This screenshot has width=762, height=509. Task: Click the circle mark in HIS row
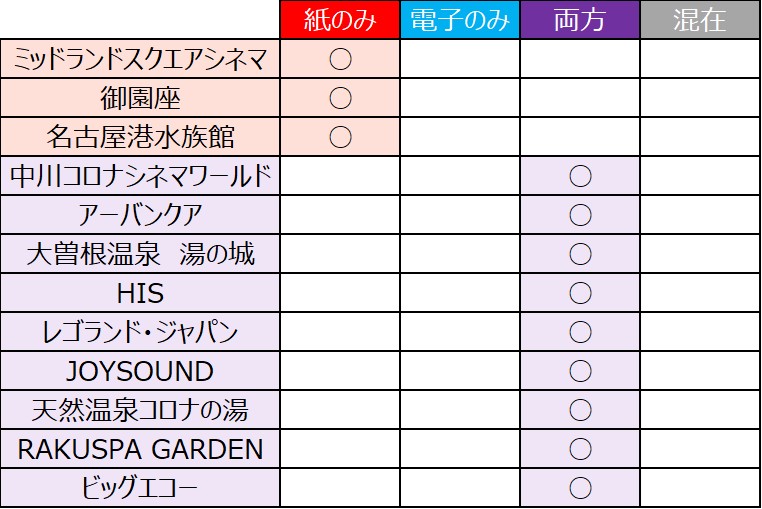pyautogui.click(x=580, y=293)
